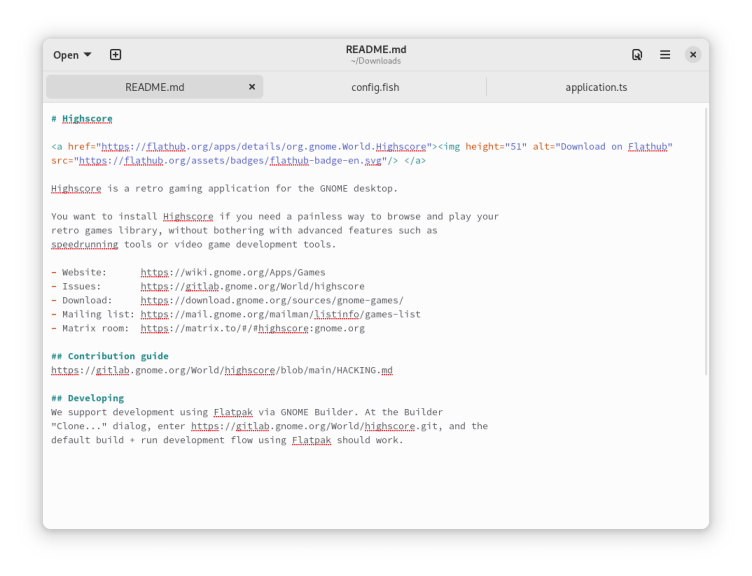752x576 pixels.
Task: Click the vertical scrollbar of the editor
Action: tap(706, 240)
